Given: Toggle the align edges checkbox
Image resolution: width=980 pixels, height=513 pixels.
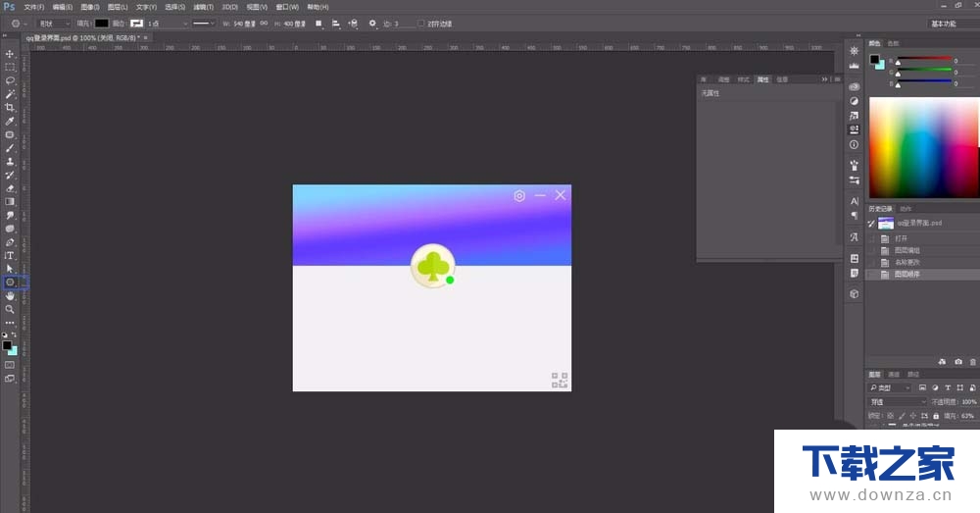Looking at the screenshot, I should (x=421, y=24).
